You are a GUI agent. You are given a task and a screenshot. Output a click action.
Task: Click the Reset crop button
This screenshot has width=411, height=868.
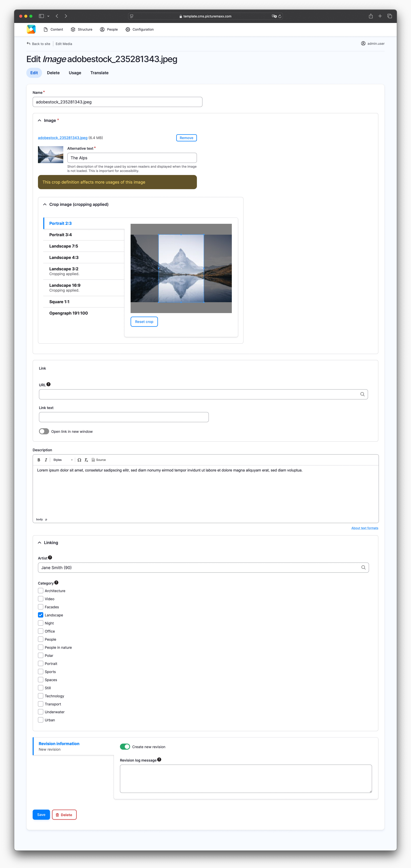(144, 322)
